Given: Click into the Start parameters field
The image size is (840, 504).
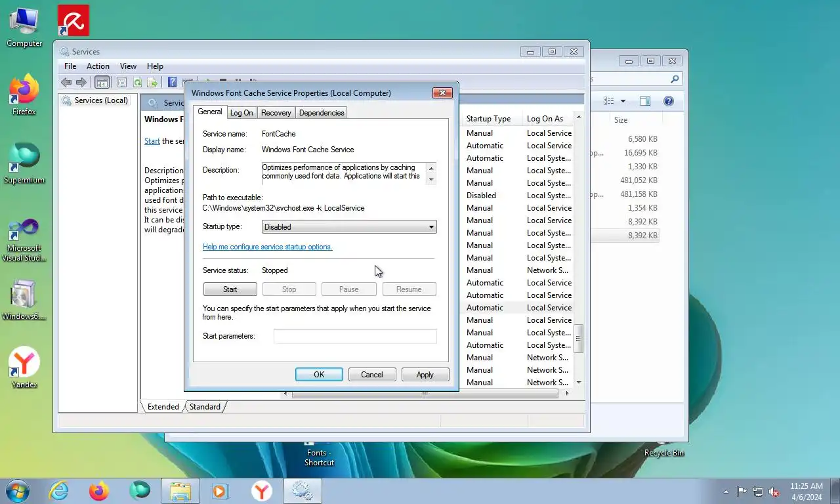Looking at the screenshot, I should coord(355,336).
